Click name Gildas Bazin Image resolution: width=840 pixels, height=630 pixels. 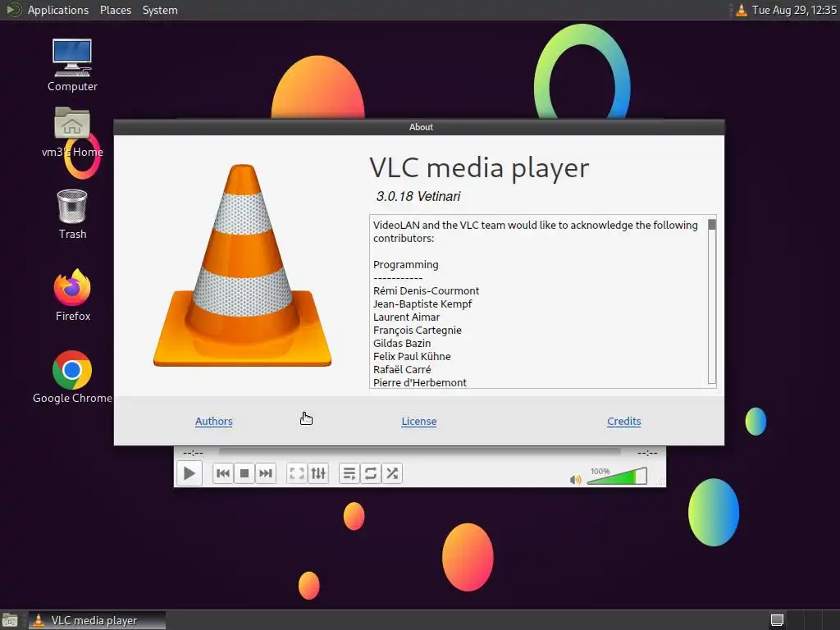(x=402, y=344)
